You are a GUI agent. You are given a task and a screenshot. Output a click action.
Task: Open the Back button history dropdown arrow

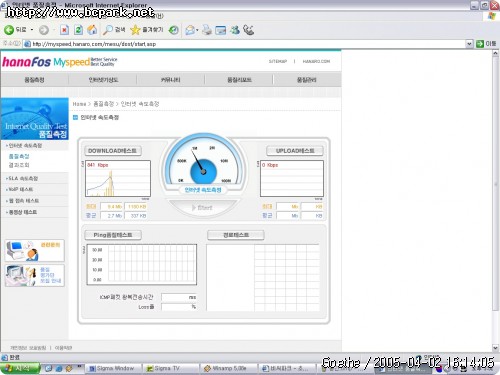click(x=32, y=30)
